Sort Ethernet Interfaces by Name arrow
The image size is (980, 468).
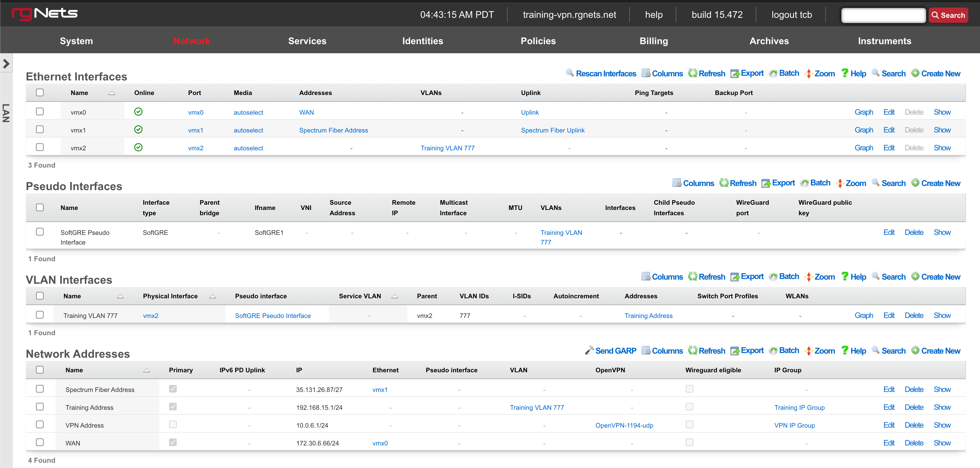coord(111,93)
